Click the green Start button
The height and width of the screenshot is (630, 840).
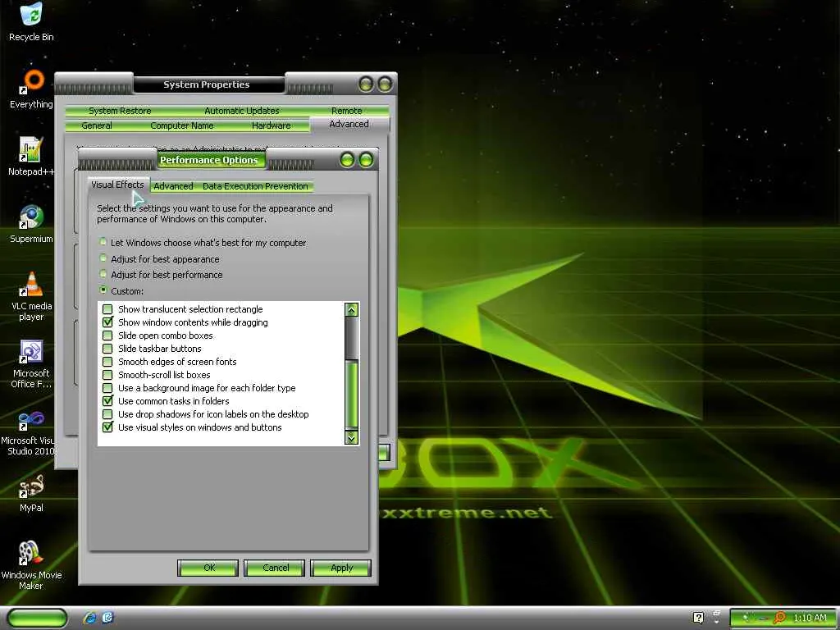(37, 618)
